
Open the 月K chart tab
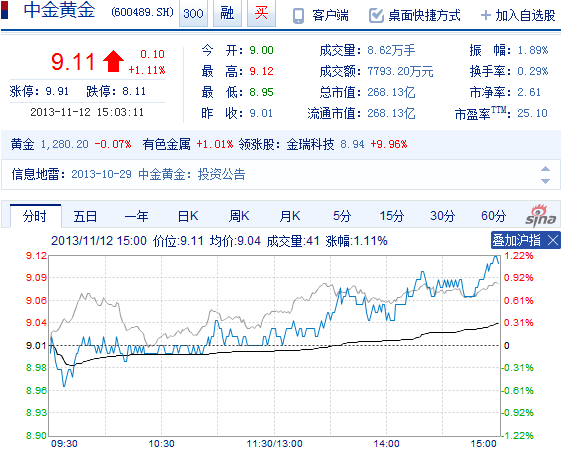(290, 216)
